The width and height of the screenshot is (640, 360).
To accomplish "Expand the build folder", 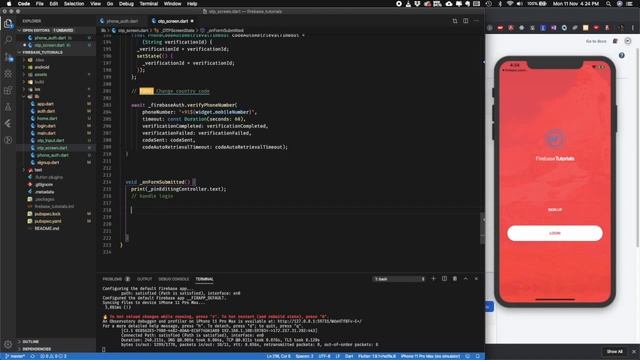I will pos(39,82).
